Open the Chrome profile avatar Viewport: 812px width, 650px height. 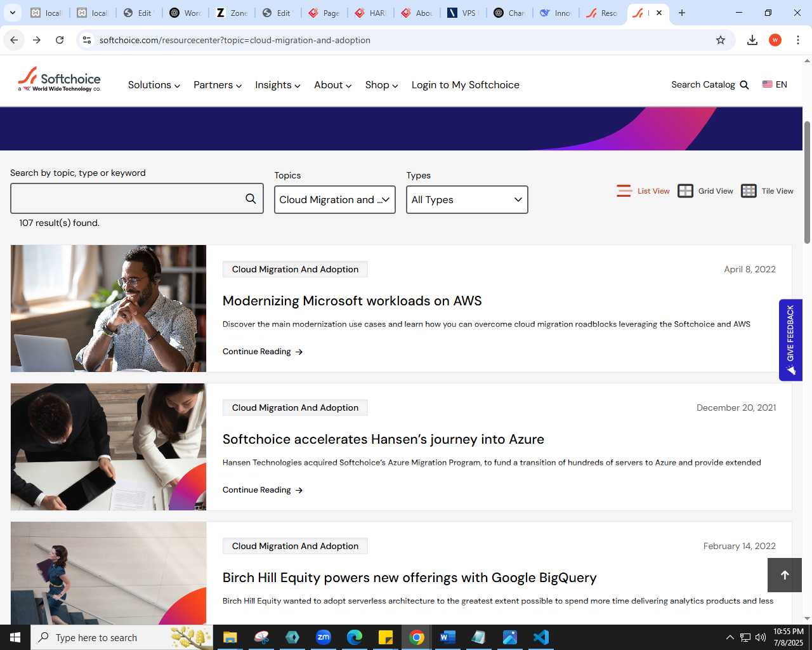(x=775, y=40)
